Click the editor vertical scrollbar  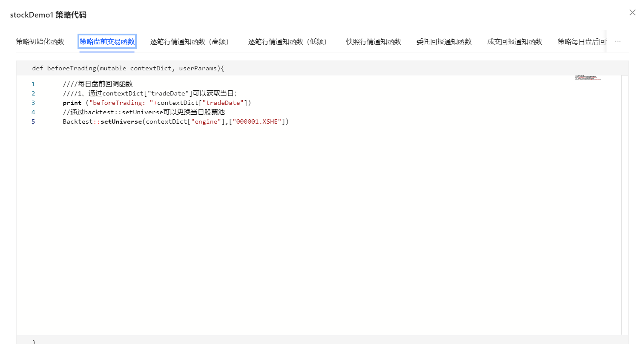[x=625, y=205]
